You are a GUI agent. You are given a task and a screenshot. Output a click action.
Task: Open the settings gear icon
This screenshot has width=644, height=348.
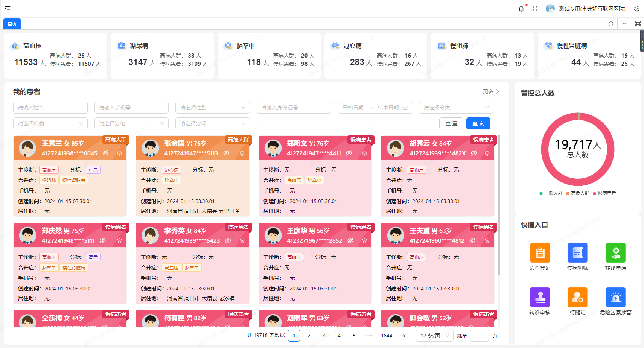click(x=637, y=9)
